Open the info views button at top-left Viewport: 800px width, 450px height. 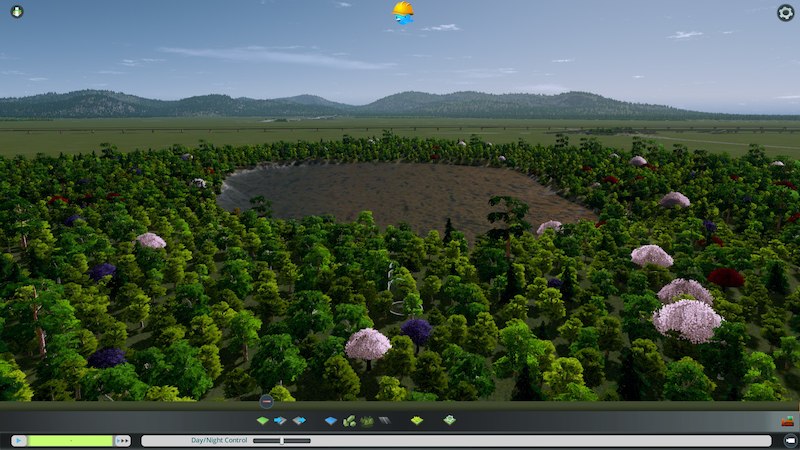point(16,12)
